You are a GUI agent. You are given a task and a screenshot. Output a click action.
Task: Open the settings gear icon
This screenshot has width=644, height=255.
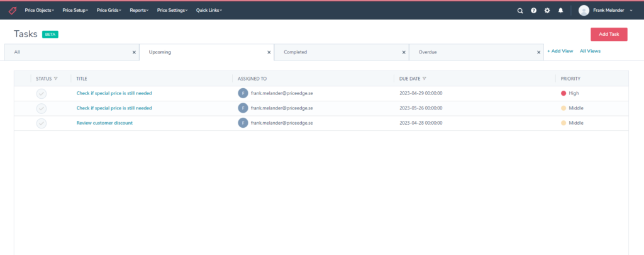pos(547,11)
